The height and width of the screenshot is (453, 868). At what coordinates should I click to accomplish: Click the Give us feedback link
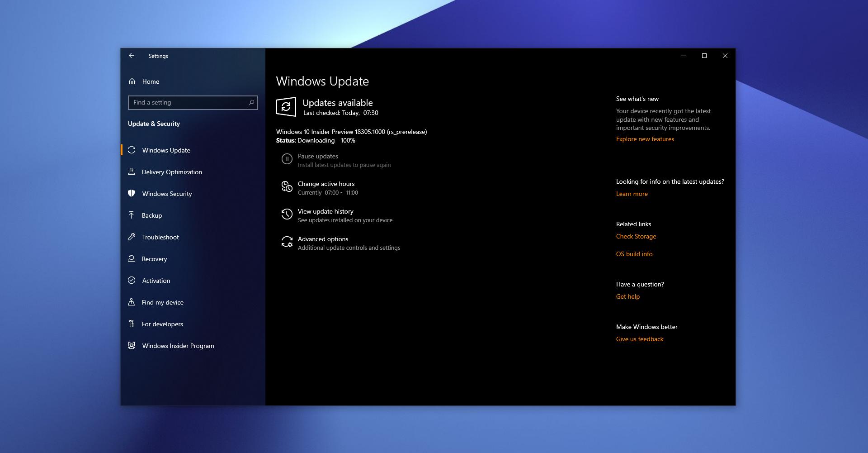[639, 339]
